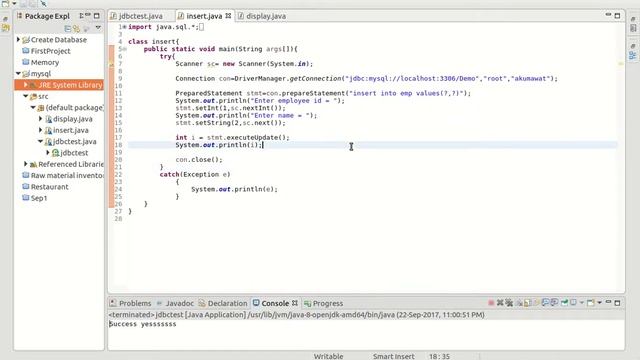The image size is (640, 360).
Task: Open the yellow view icon in the left trim
Action: click(x=5, y=28)
